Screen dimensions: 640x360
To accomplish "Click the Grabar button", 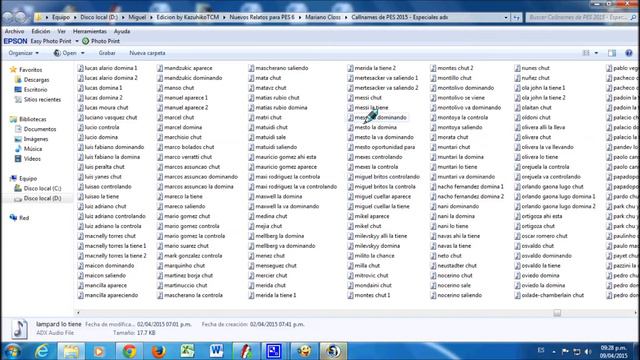I will coord(107,53).
